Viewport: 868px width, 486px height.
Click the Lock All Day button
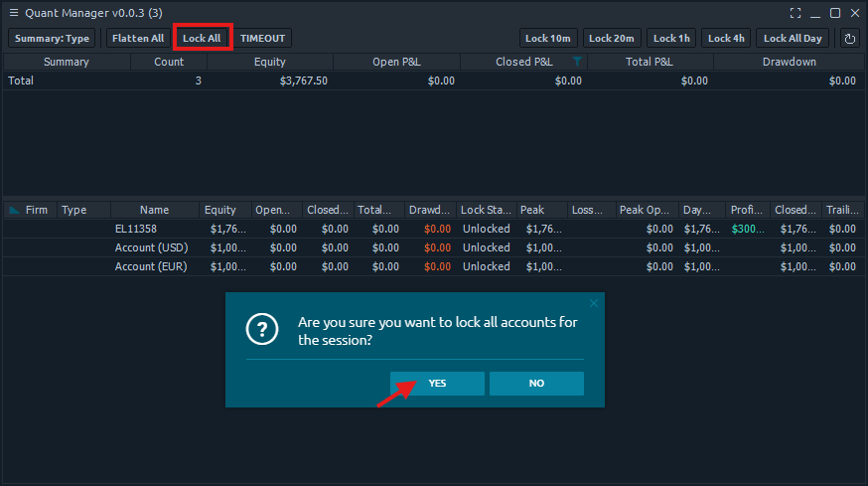(793, 39)
